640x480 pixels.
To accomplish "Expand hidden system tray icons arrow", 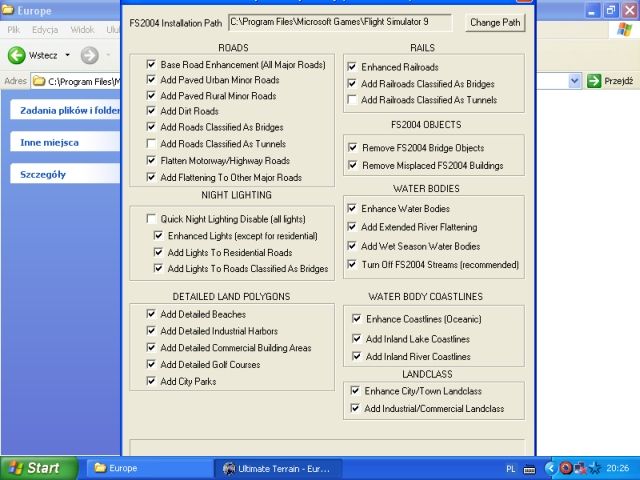I will coord(550,468).
